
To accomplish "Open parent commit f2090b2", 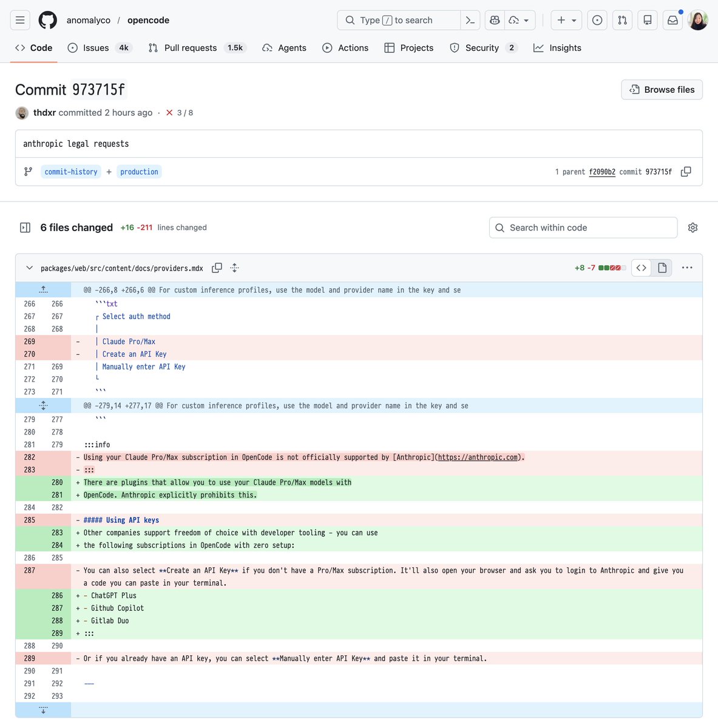I will (602, 172).
